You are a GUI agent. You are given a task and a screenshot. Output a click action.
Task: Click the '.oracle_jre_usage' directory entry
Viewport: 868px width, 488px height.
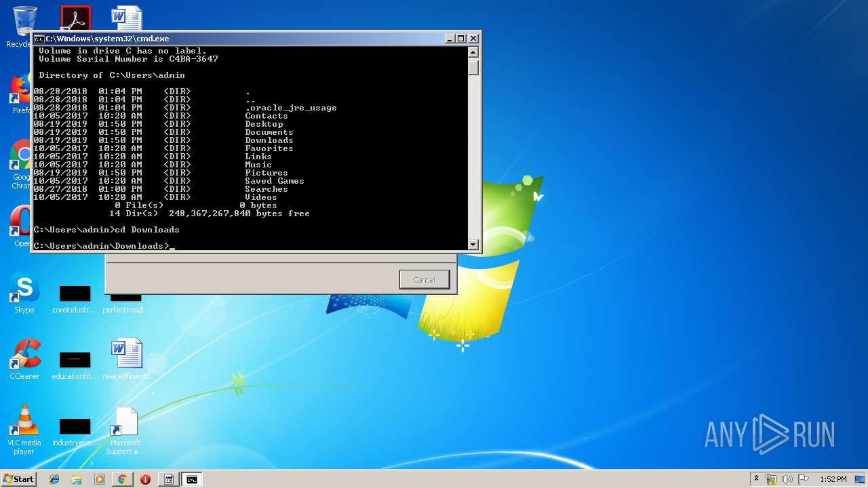pos(291,108)
